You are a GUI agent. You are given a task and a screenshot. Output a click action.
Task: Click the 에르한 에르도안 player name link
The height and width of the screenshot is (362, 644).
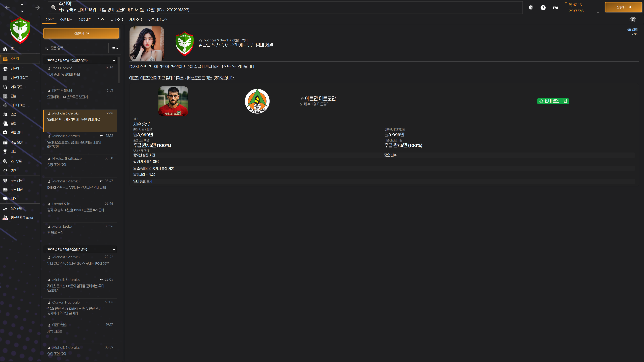[x=320, y=98]
